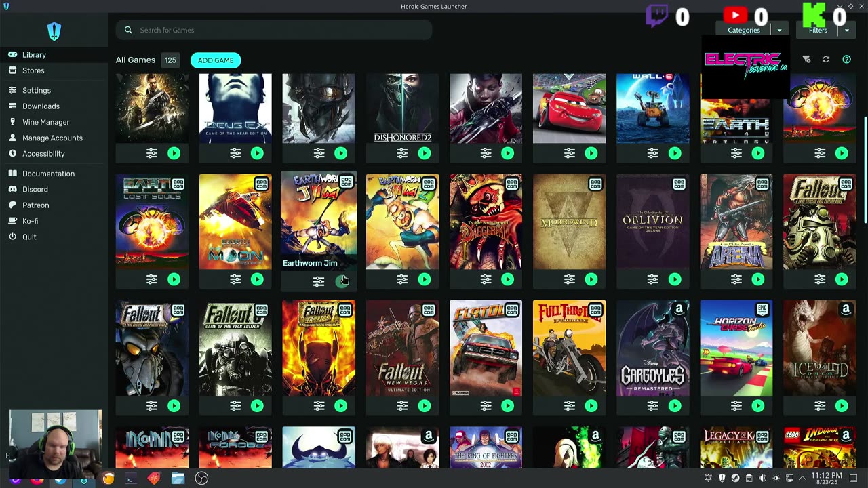Open help via the question mark icon
The width and height of the screenshot is (868, 488).
(846, 60)
